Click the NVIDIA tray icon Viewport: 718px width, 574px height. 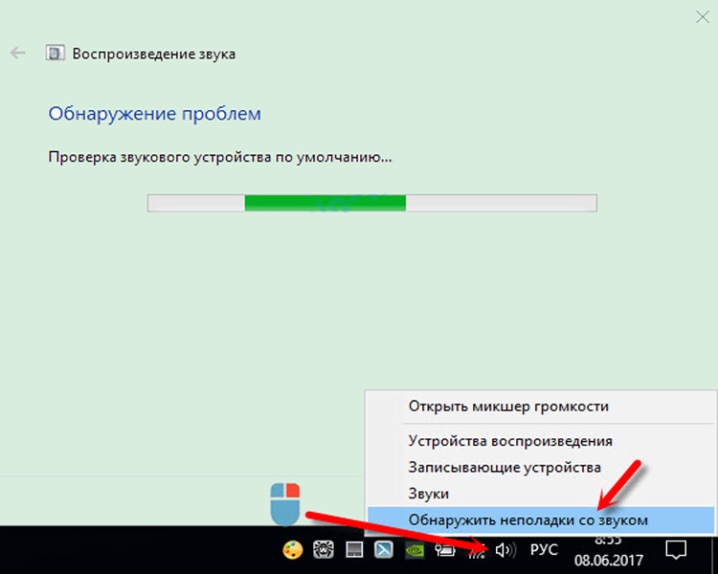pos(415,550)
